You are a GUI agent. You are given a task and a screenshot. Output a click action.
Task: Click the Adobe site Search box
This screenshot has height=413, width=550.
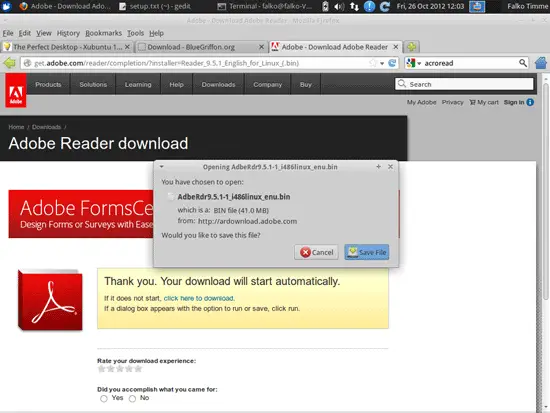(x=464, y=84)
